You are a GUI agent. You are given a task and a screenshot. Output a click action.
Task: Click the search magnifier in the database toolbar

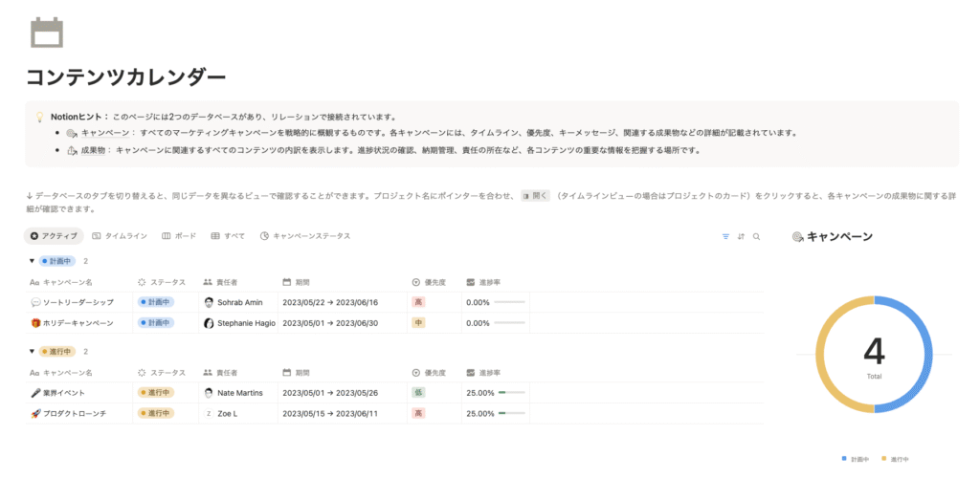point(756,237)
